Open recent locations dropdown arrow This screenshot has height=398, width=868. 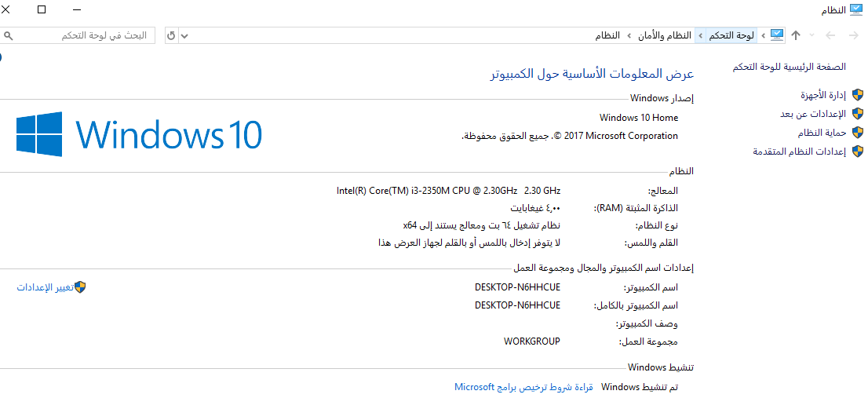pyautogui.click(x=812, y=35)
